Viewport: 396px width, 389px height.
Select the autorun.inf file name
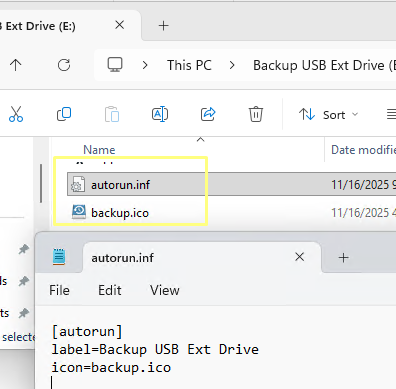point(121,185)
